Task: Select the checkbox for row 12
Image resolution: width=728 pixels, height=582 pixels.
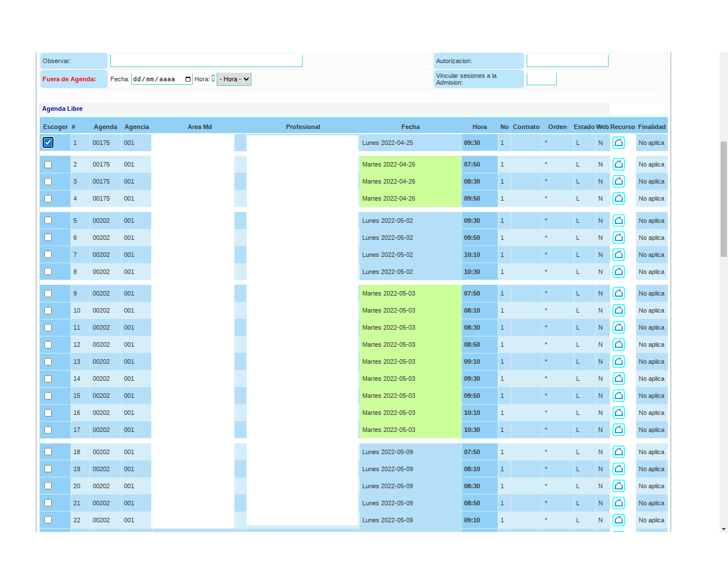Action: pyautogui.click(x=48, y=344)
